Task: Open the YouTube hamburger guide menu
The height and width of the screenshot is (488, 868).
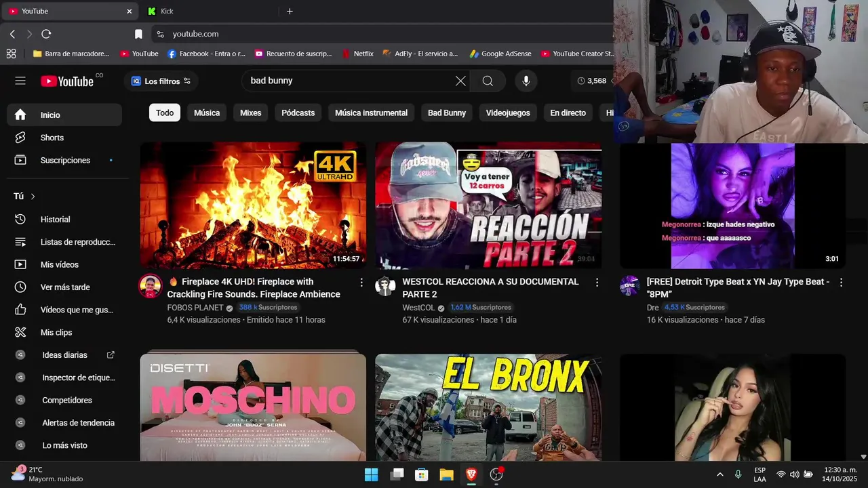Action: click(20, 81)
